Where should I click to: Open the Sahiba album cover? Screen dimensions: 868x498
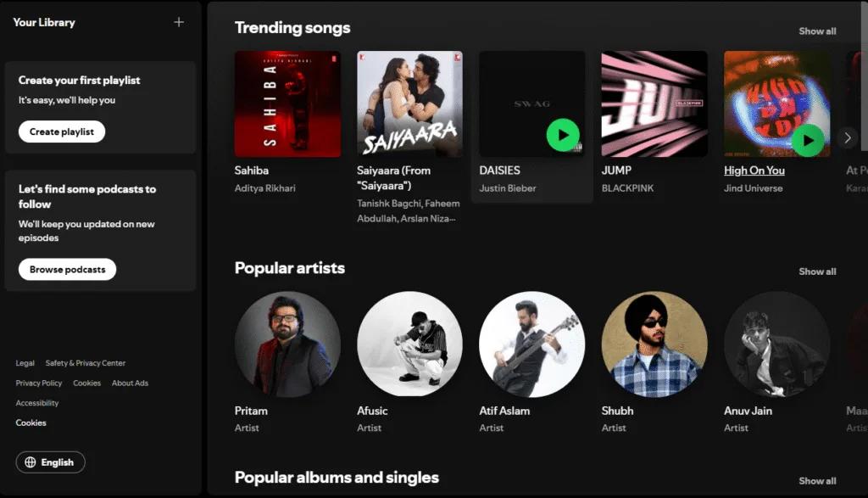287,104
